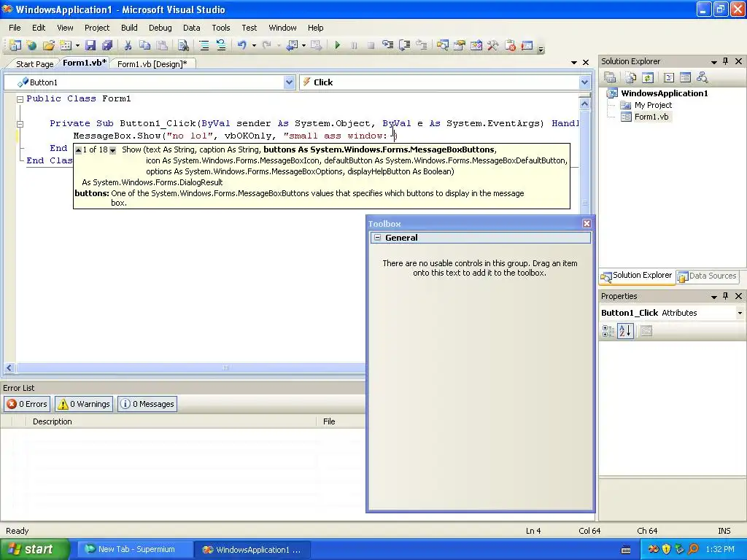Click the Open File folder icon

48,45
